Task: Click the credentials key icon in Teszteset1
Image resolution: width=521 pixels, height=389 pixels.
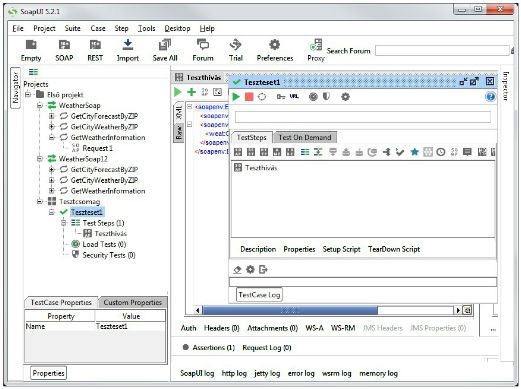Action: (x=281, y=97)
